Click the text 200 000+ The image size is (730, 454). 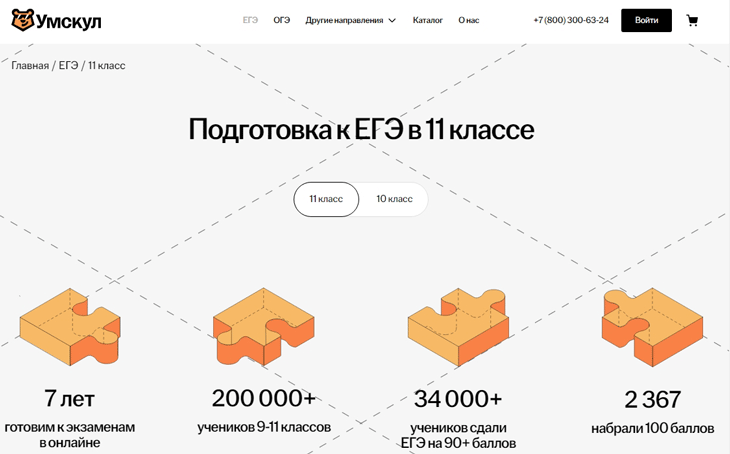click(x=264, y=399)
